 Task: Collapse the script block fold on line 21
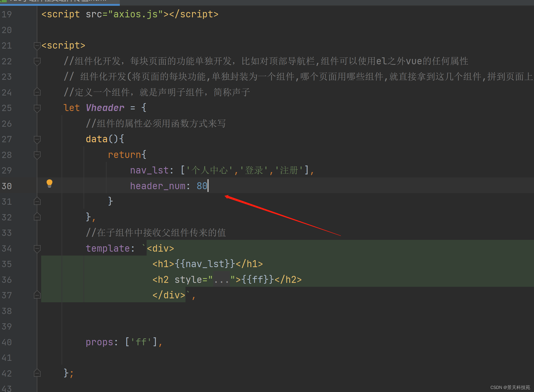[x=37, y=46]
